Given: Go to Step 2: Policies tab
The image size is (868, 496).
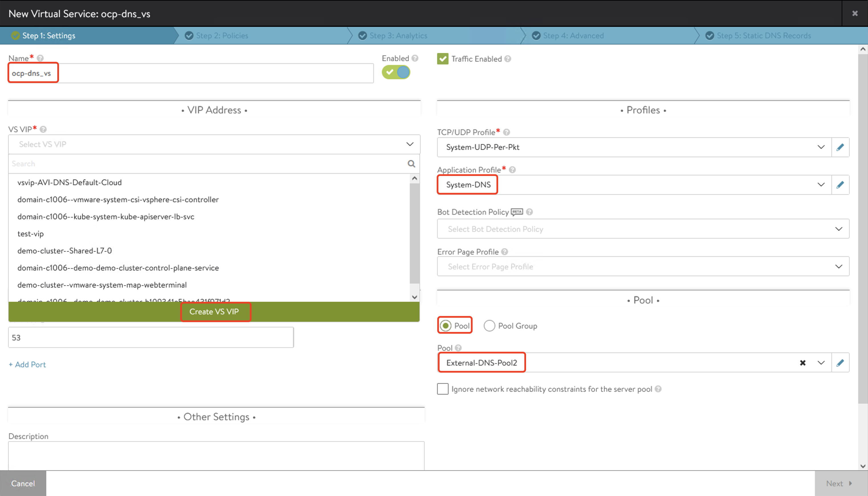Looking at the screenshot, I should (x=222, y=36).
